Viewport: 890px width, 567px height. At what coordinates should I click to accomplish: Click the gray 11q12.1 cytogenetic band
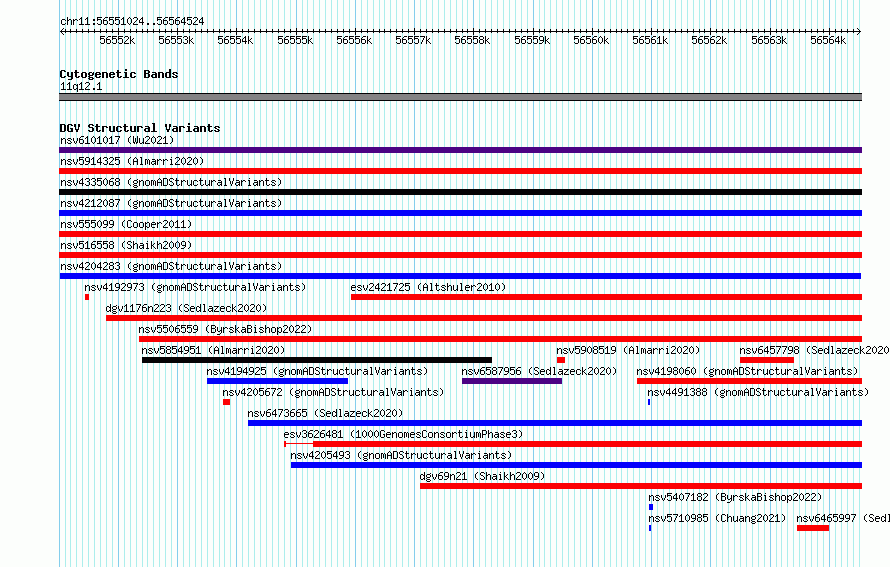pyautogui.click(x=460, y=97)
